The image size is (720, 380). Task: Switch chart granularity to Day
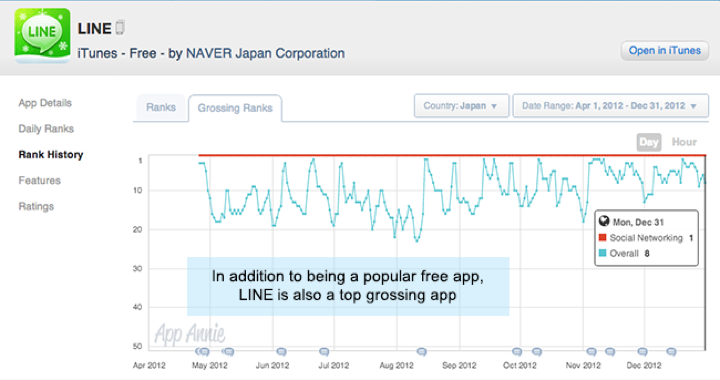click(x=649, y=142)
